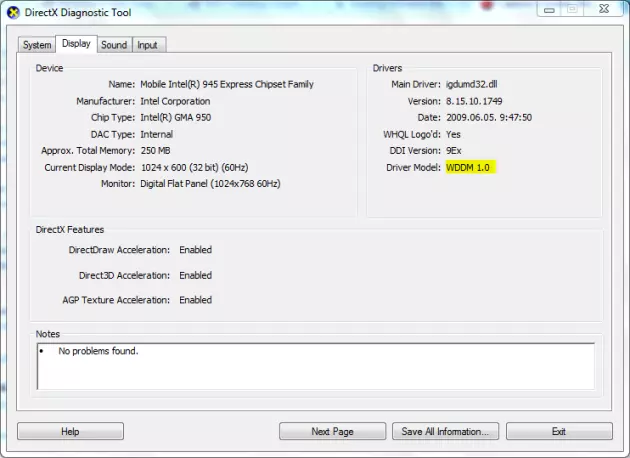The width and height of the screenshot is (630, 458).
Task: Click the Direct3D Acceleration Enabled value
Action: (x=196, y=276)
